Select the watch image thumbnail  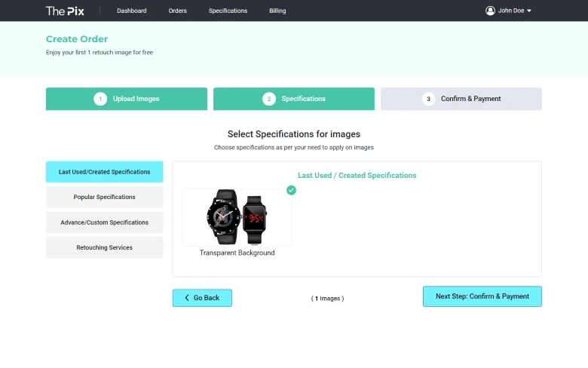[237, 218]
